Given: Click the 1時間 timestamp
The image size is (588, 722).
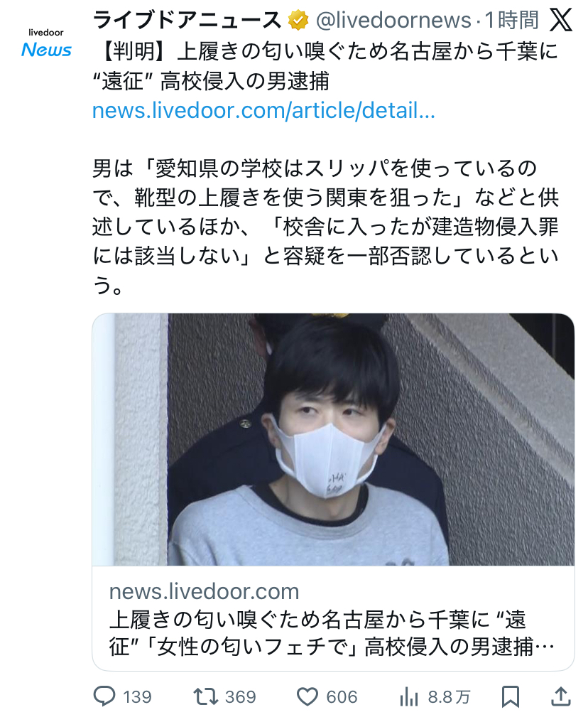Looking at the screenshot, I should [511, 21].
